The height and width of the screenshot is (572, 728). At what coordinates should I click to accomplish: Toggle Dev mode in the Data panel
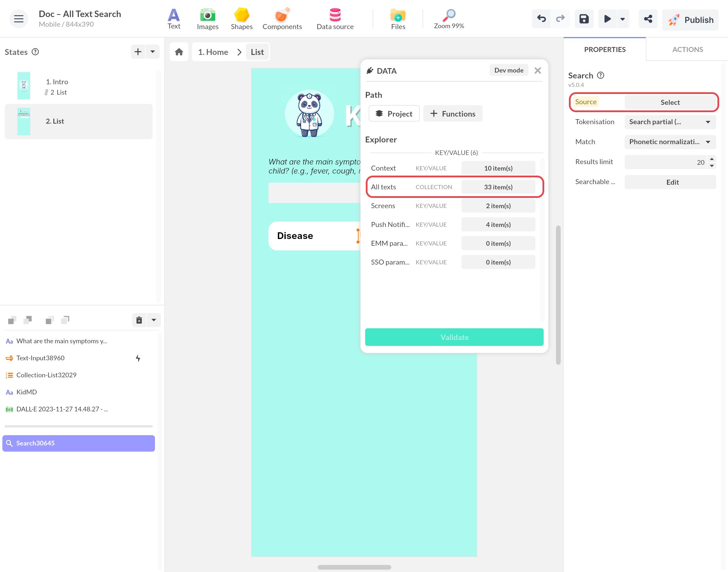click(x=508, y=70)
